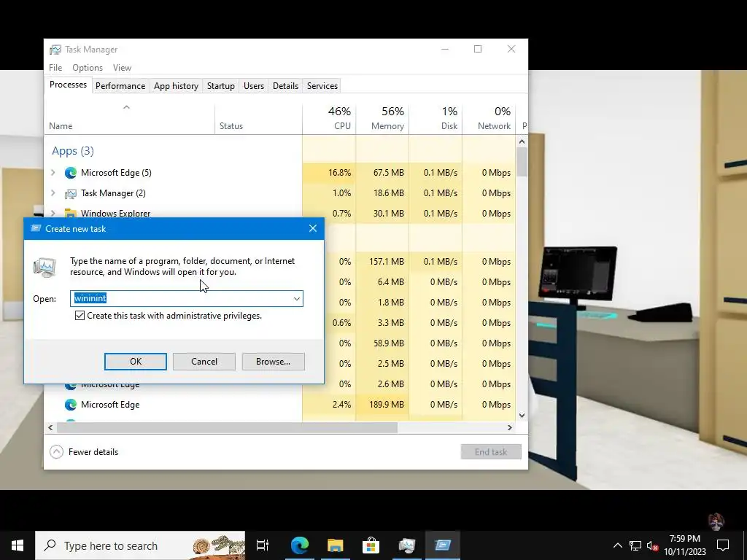Switch to the Performance tab
The image size is (747, 560).
click(120, 86)
